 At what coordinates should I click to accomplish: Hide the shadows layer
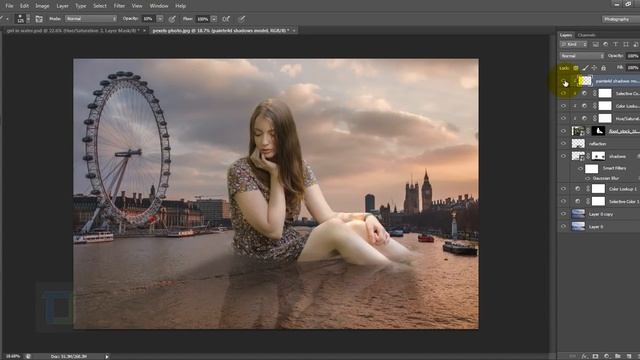tap(564, 156)
